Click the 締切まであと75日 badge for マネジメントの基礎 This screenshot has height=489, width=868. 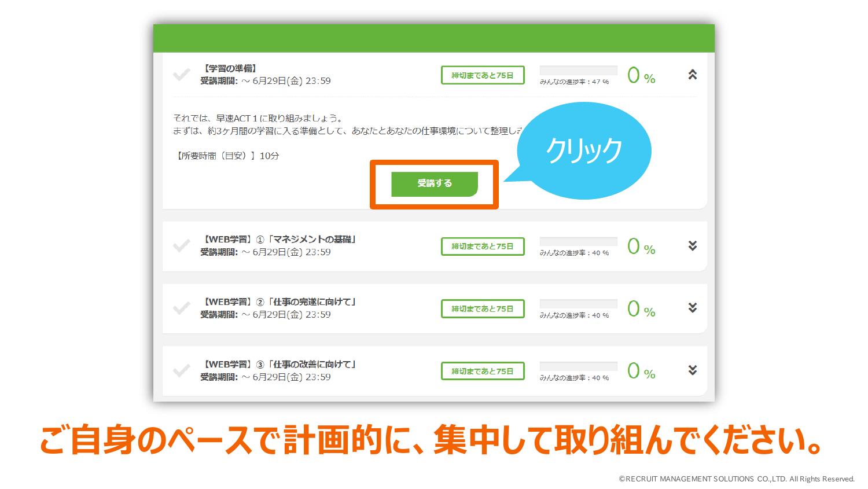[483, 247]
